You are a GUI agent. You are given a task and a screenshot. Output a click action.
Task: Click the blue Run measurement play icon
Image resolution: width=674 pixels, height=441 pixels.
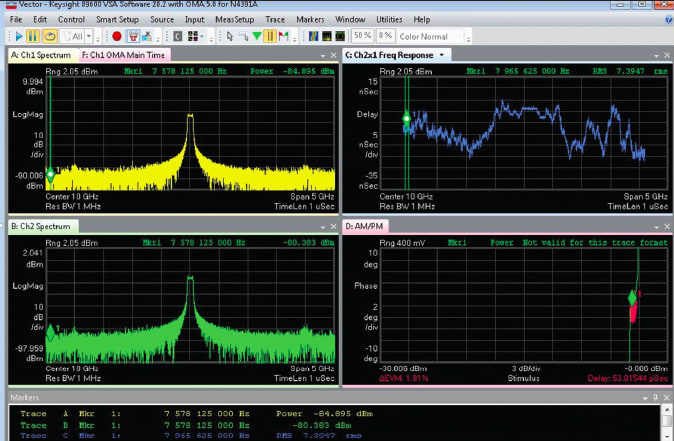click(18, 36)
